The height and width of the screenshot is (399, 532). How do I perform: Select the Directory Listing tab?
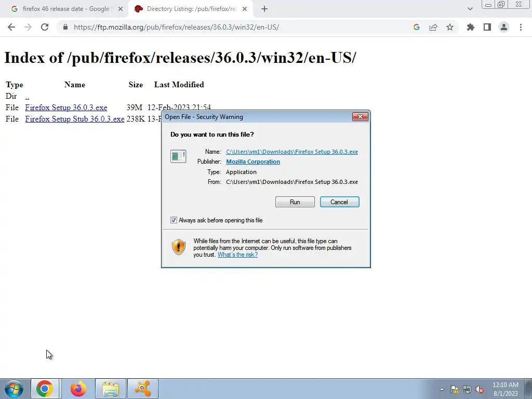pos(190,9)
